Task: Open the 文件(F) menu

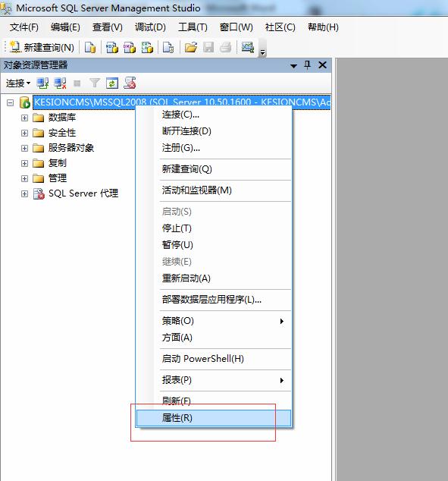Action: click(24, 27)
